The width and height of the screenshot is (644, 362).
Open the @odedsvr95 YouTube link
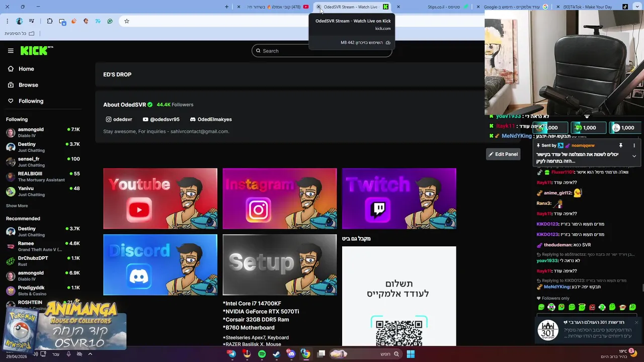pos(161,119)
